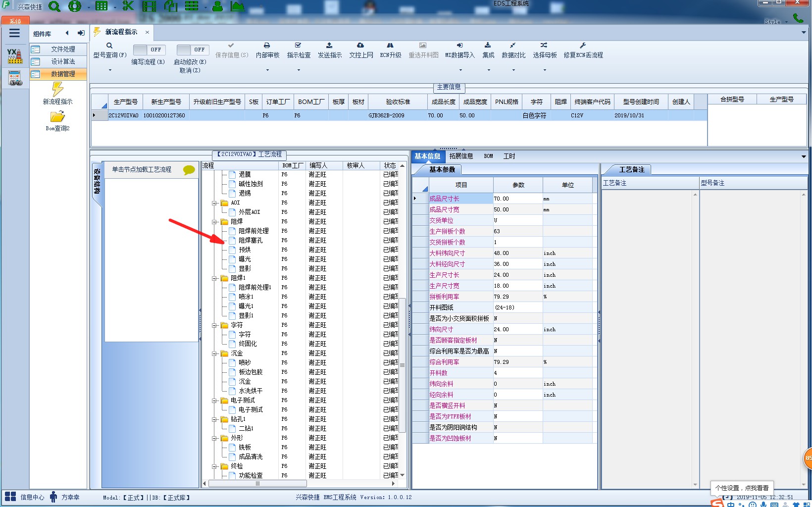Switch to BOM tab
Image resolution: width=812 pixels, height=507 pixels.
pos(488,156)
